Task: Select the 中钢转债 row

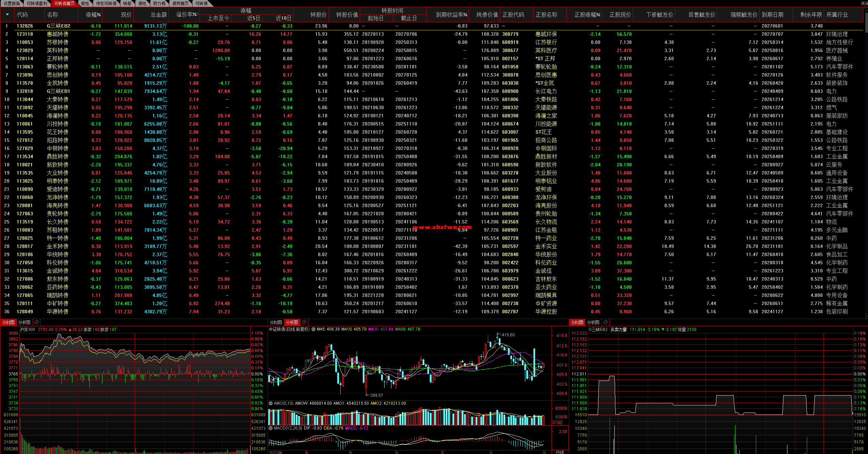Action: [432, 148]
